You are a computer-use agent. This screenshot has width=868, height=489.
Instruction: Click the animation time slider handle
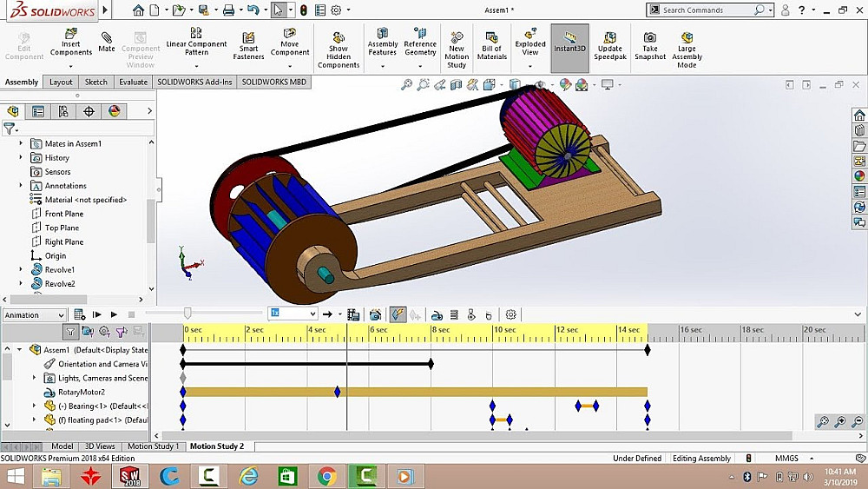187,314
